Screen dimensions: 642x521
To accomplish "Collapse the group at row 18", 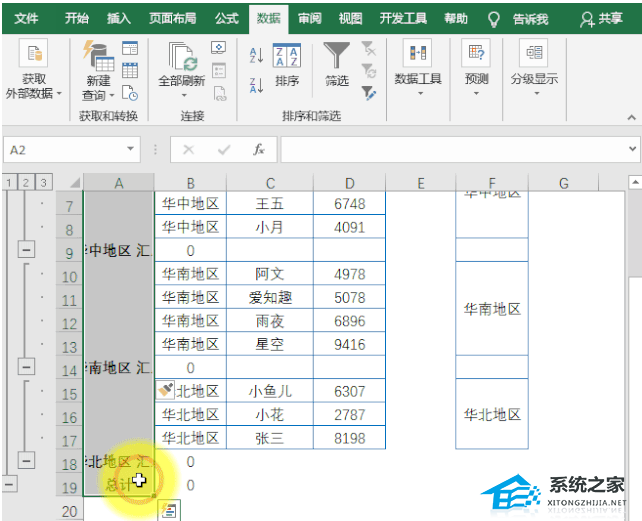I will point(26,460).
